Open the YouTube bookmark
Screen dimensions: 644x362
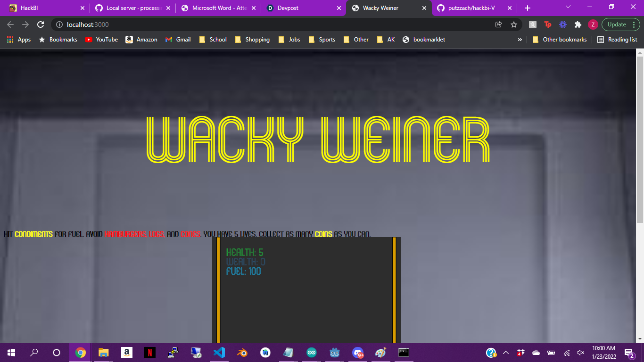pyautogui.click(x=101, y=40)
